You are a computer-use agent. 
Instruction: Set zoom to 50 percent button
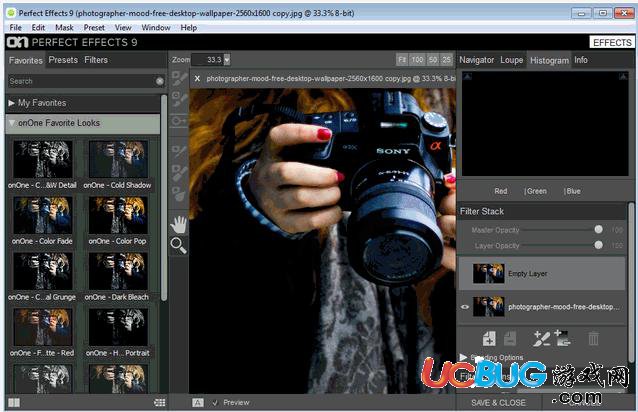[x=433, y=60]
